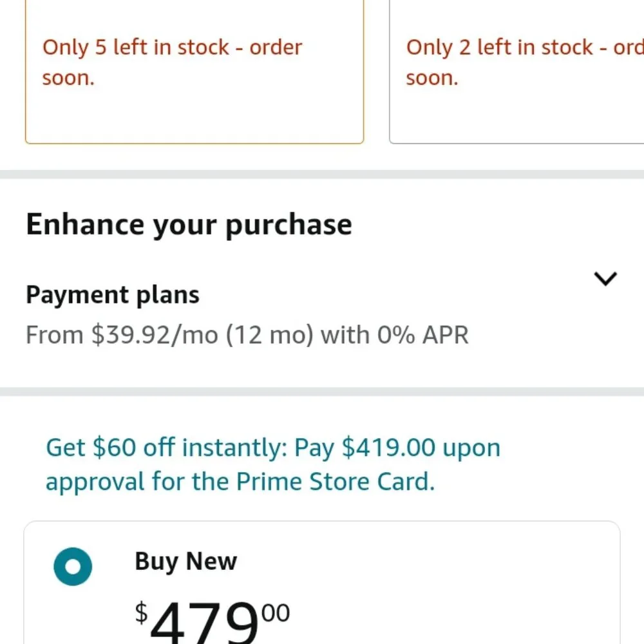
Task: Tap the Buy New label
Action: click(x=185, y=562)
